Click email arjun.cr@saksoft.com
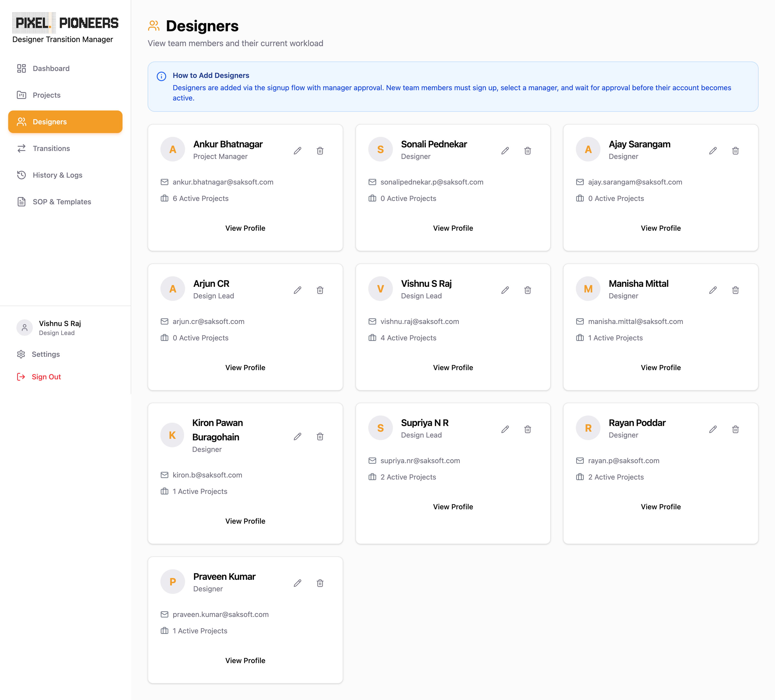This screenshot has width=775, height=700. (208, 321)
